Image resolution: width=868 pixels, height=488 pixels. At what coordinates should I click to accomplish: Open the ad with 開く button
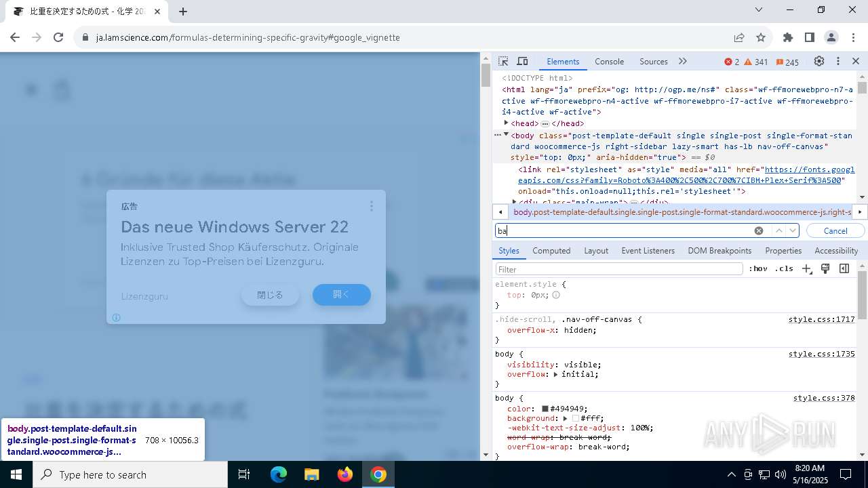click(x=341, y=294)
